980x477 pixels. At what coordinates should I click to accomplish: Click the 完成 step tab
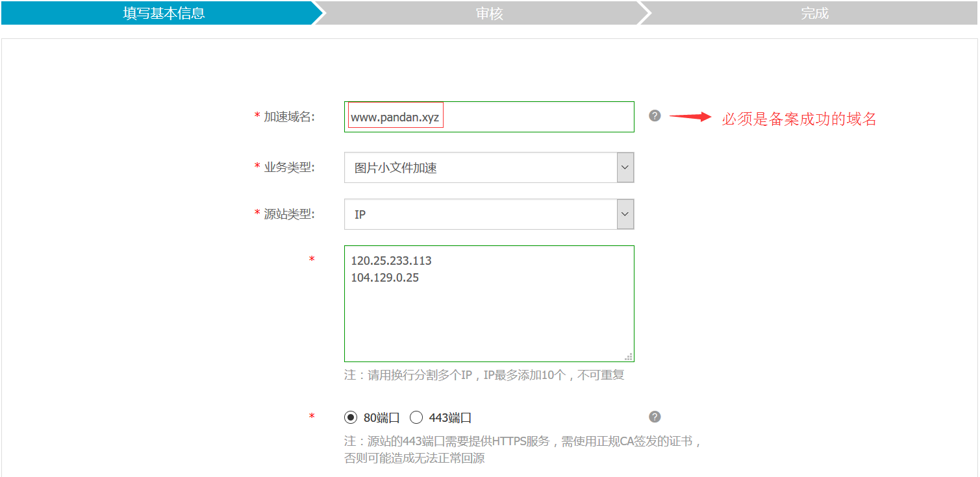[814, 13]
